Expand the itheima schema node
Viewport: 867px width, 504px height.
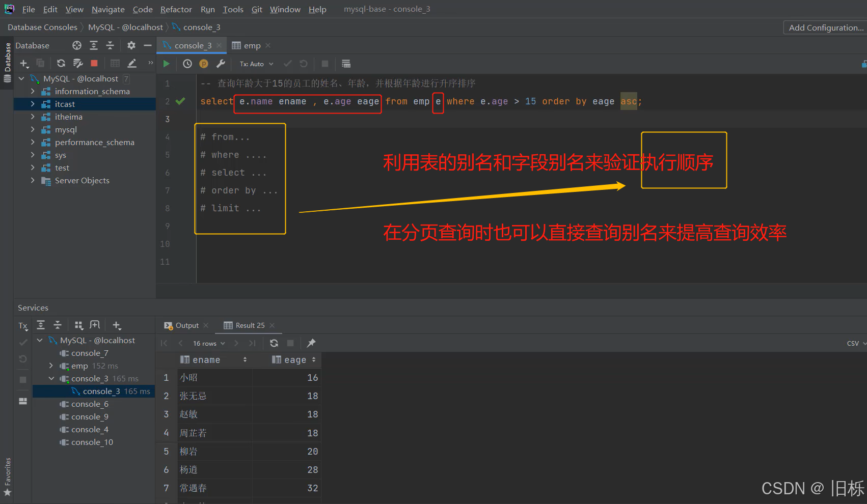tap(33, 117)
